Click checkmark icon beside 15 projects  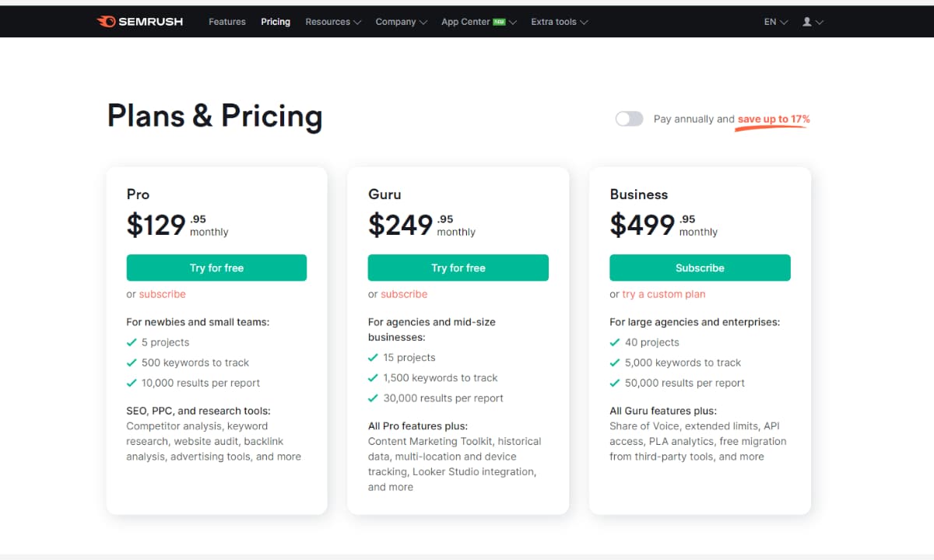(x=373, y=358)
